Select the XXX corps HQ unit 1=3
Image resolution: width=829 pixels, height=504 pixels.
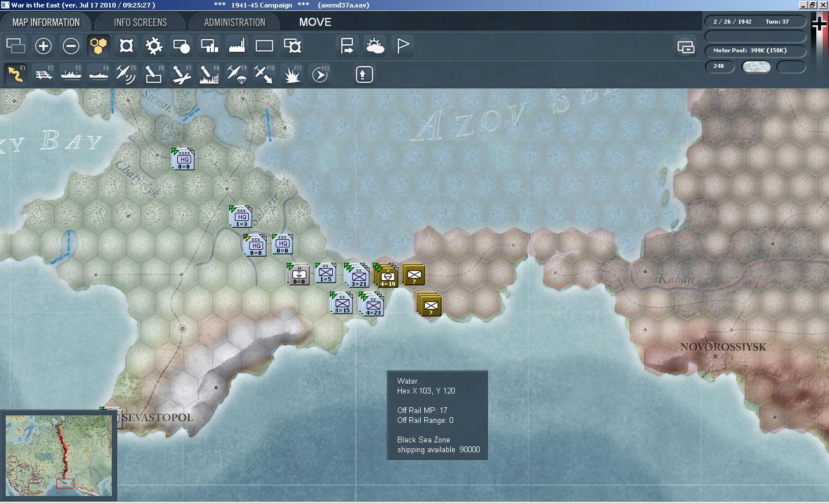click(x=241, y=217)
